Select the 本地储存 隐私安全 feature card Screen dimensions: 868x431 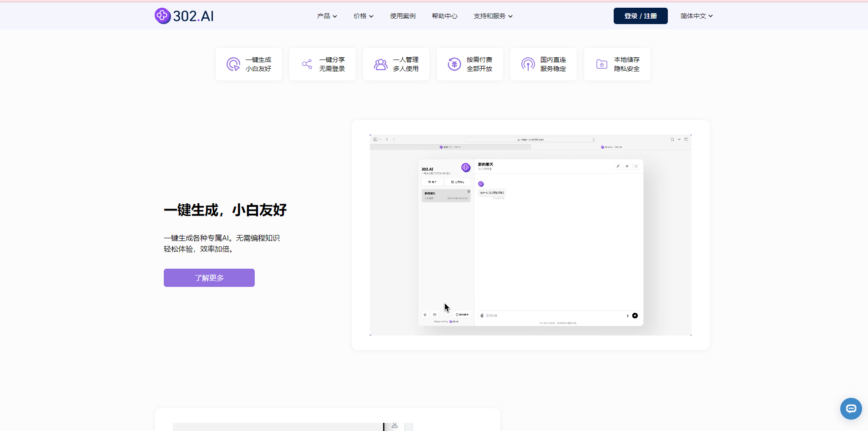[617, 64]
